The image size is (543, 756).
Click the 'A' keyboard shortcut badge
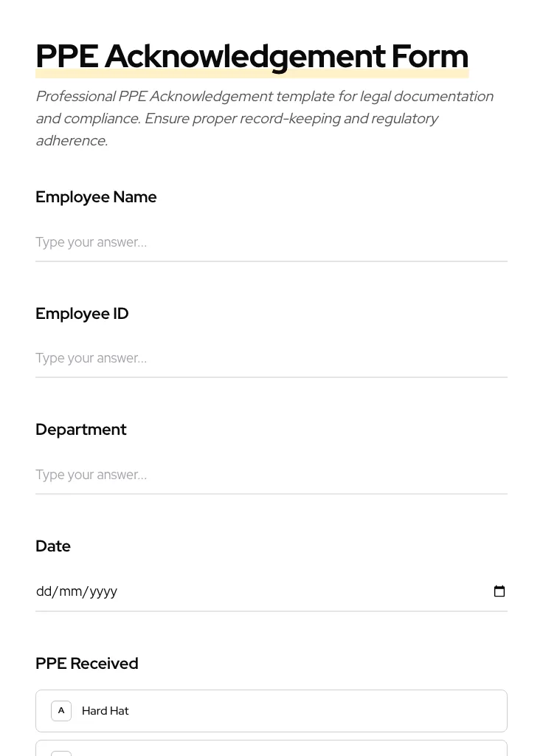(x=61, y=710)
